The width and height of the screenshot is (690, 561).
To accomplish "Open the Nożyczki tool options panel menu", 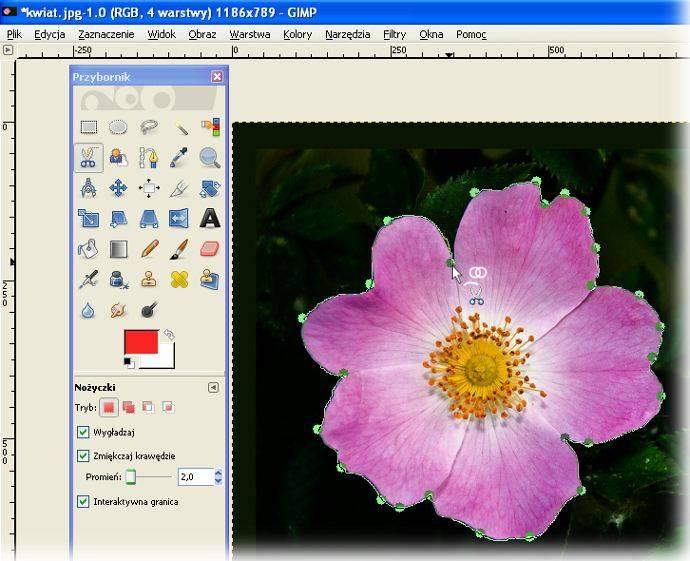I will point(213,387).
